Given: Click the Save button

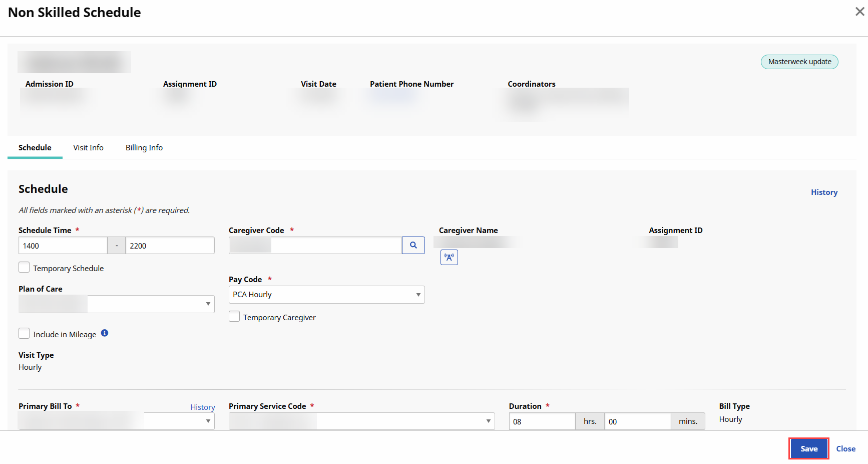Looking at the screenshot, I should point(808,448).
